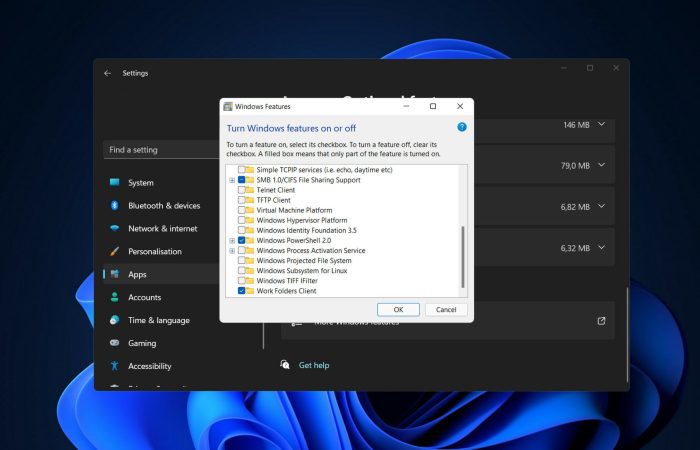Click the Time & language globe icon

[115, 320]
